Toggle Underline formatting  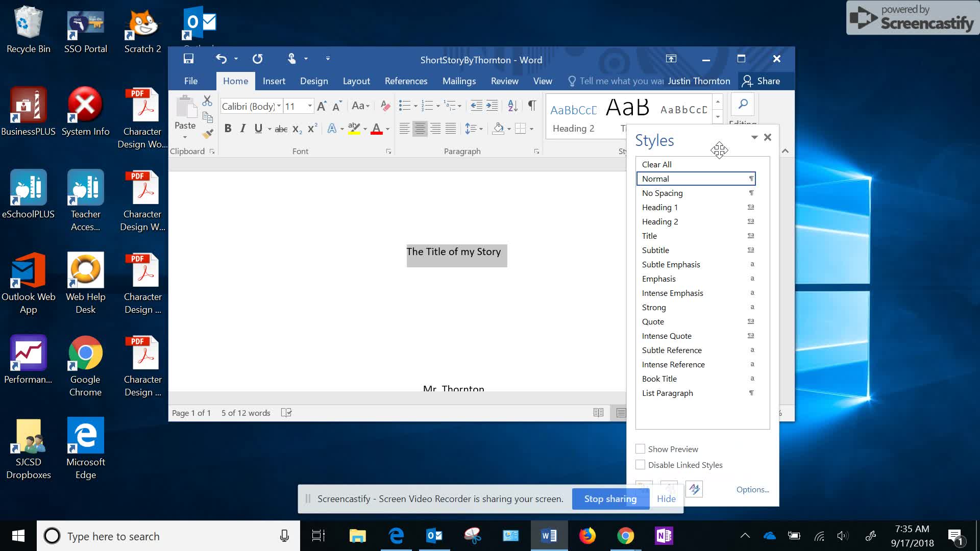(x=258, y=129)
